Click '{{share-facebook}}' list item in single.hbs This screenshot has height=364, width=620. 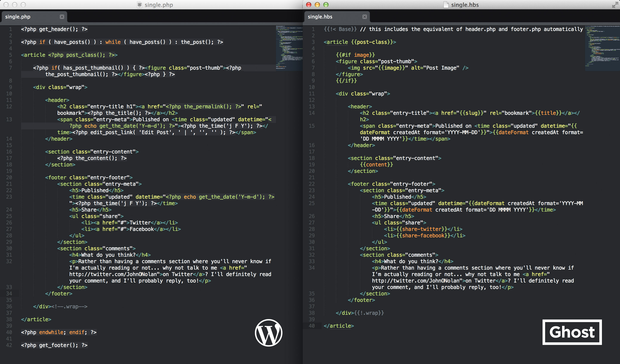click(425, 235)
